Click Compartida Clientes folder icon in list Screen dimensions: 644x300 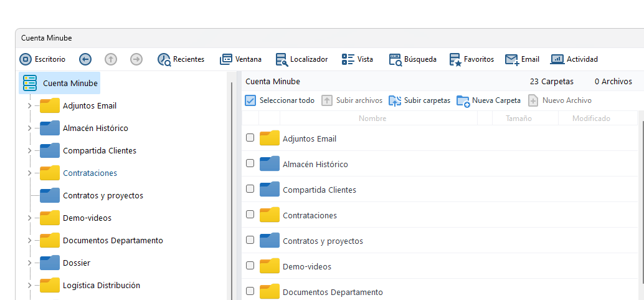(x=270, y=189)
